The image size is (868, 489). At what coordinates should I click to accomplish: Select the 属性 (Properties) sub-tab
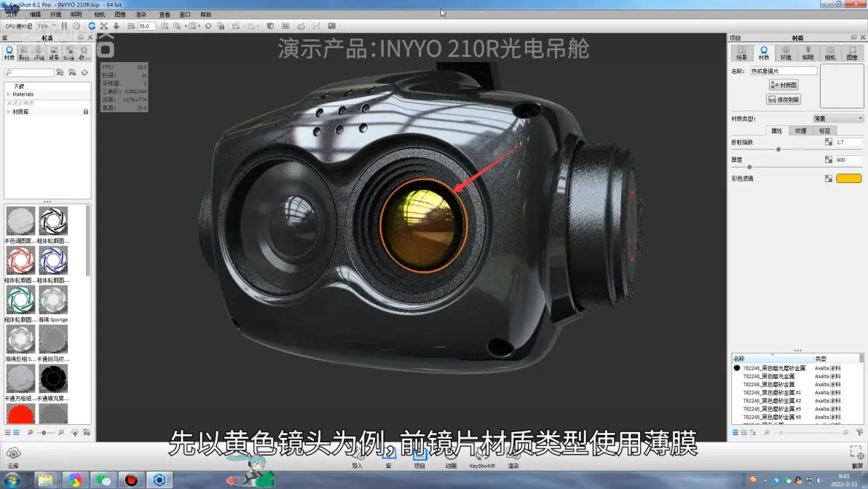[x=777, y=130]
